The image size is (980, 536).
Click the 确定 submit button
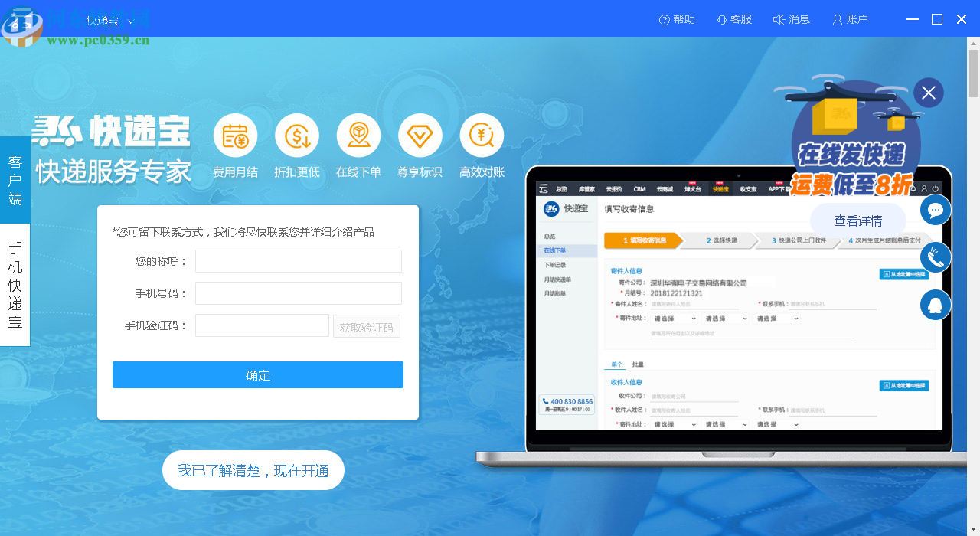click(258, 375)
